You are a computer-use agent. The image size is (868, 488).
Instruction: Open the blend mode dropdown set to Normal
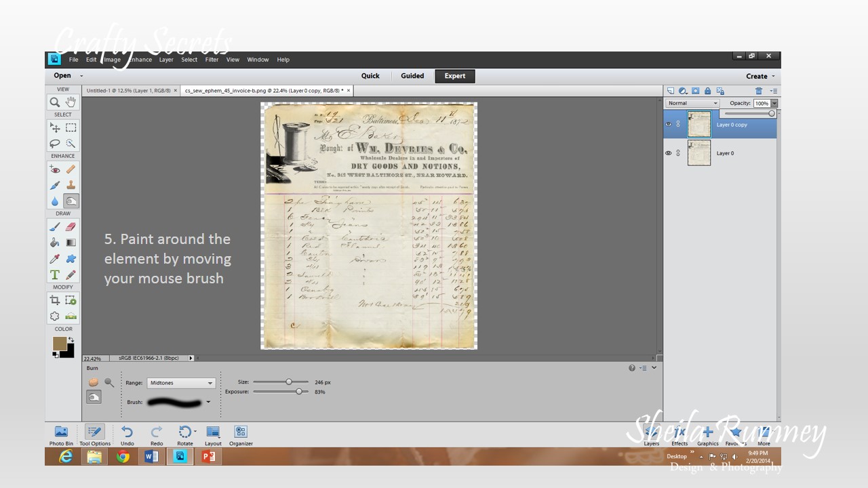pyautogui.click(x=692, y=103)
